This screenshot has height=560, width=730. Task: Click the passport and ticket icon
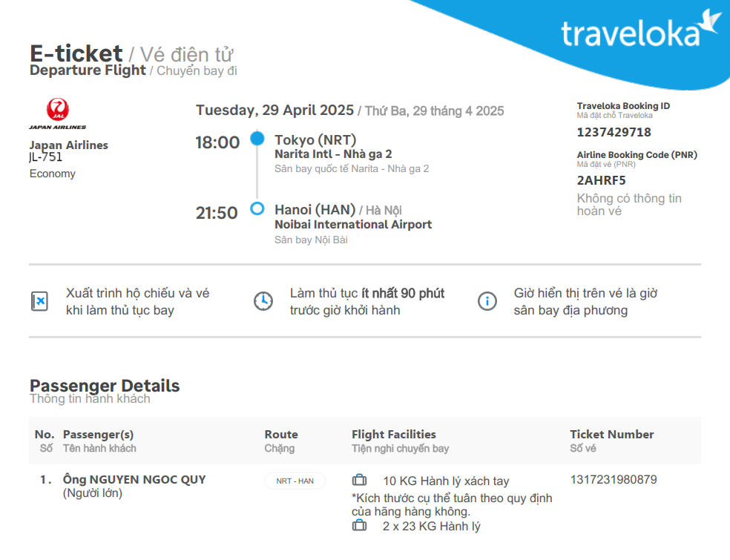click(x=39, y=301)
